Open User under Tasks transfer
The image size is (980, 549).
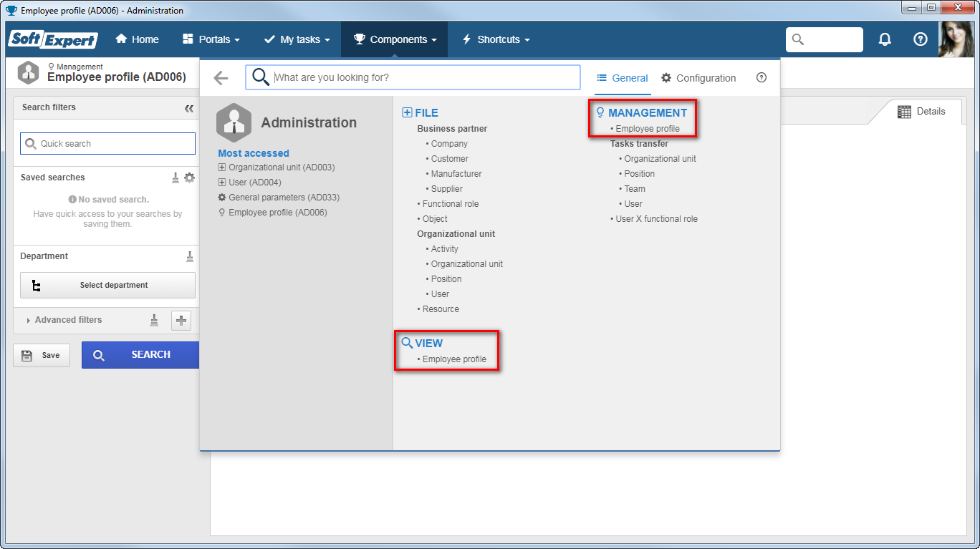[x=633, y=204]
